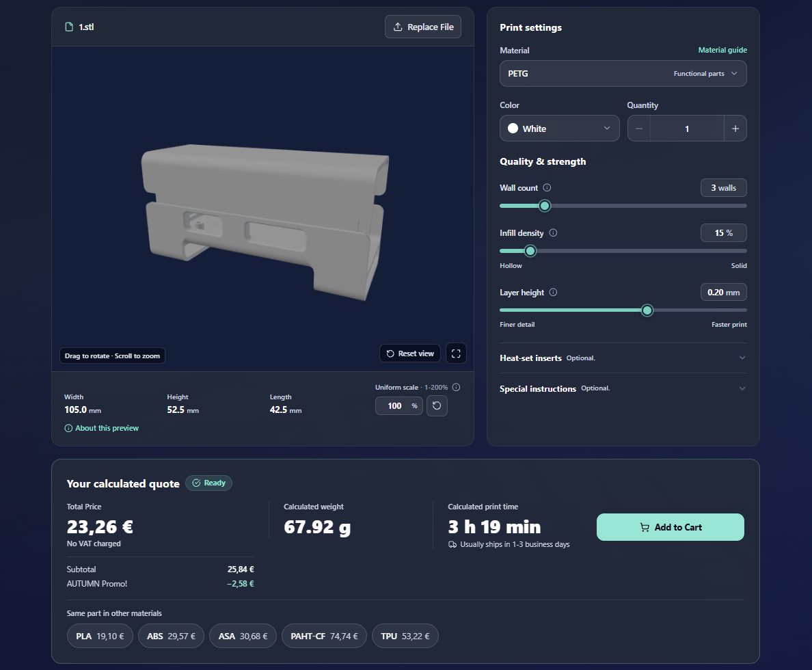
Task: Decrease quantity with the minus button
Action: click(639, 129)
